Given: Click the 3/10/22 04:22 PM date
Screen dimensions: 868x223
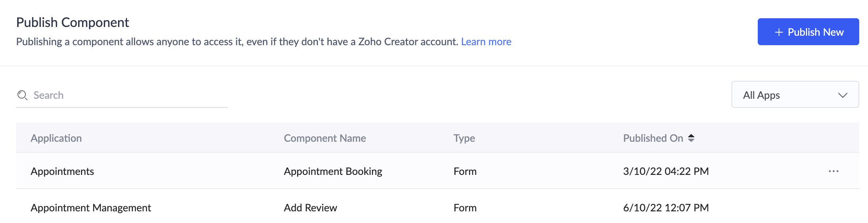Looking at the screenshot, I should click(665, 171).
